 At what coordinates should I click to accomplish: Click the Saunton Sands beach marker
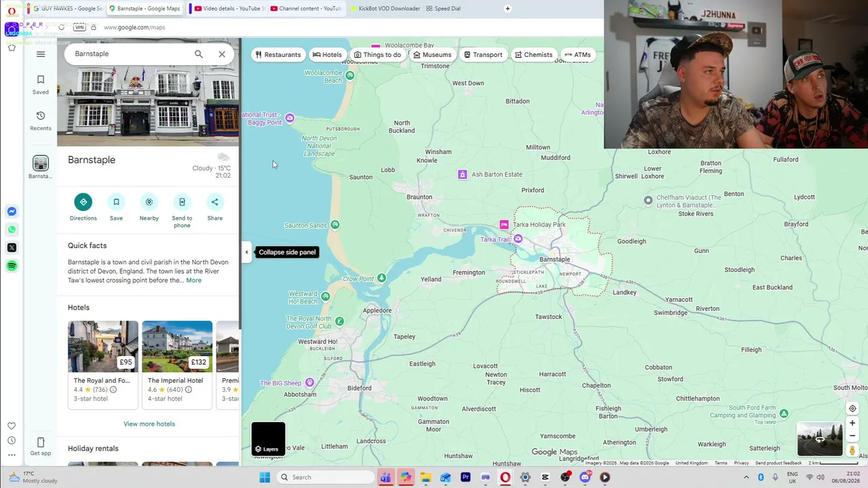(x=335, y=225)
